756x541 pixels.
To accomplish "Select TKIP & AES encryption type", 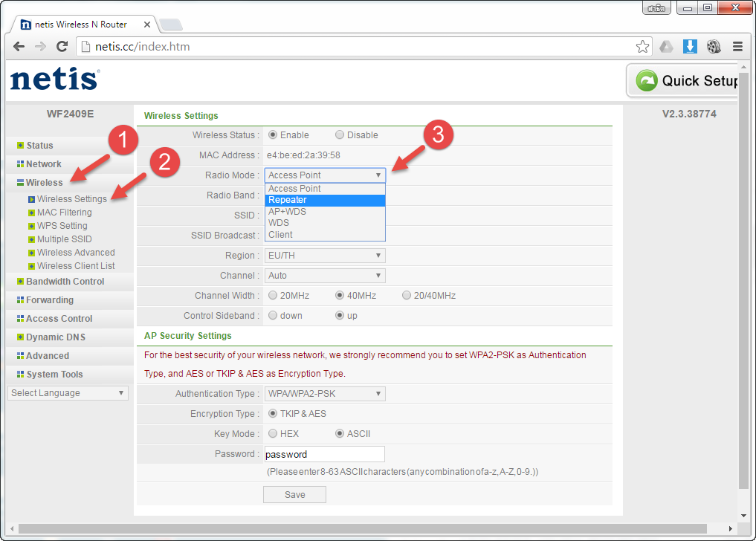I will tap(273, 414).
